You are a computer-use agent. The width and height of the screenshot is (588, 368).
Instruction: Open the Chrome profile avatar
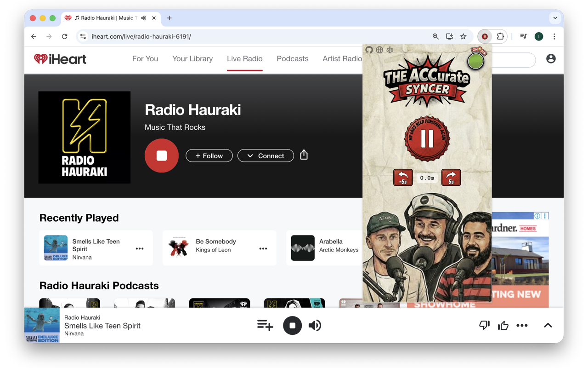539,36
